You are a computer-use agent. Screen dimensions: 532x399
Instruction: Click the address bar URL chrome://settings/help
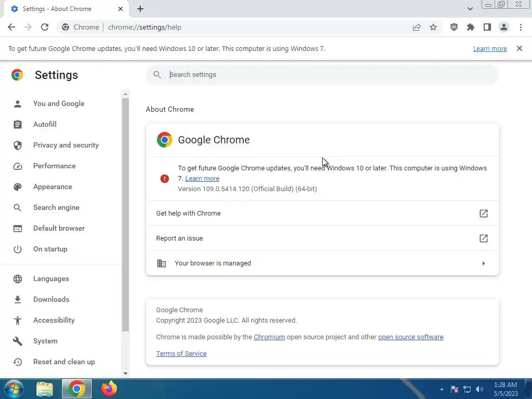tap(144, 27)
